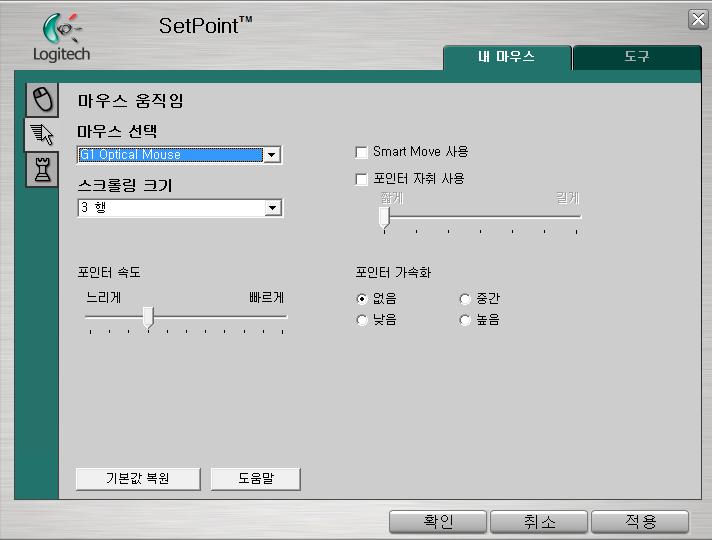Expand the 스크롤링 크기 dropdown arrow
Screen dimensions: 712x540
pyautogui.click(x=272, y=208)
